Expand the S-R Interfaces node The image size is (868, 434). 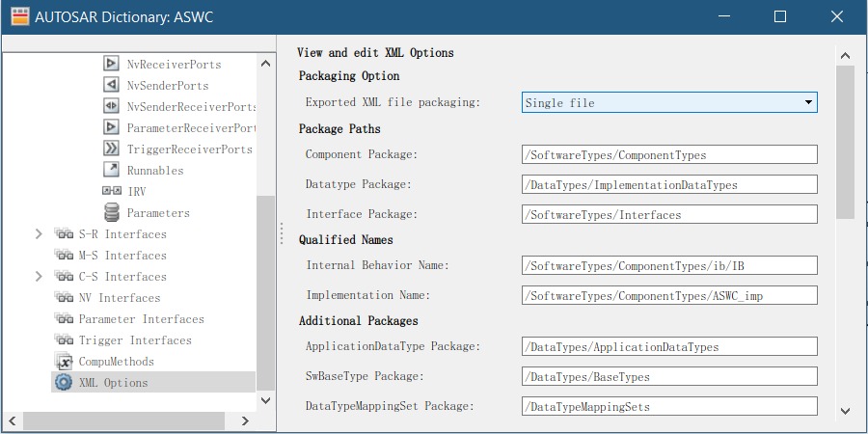pyautogui.click(x=39, y=234)
